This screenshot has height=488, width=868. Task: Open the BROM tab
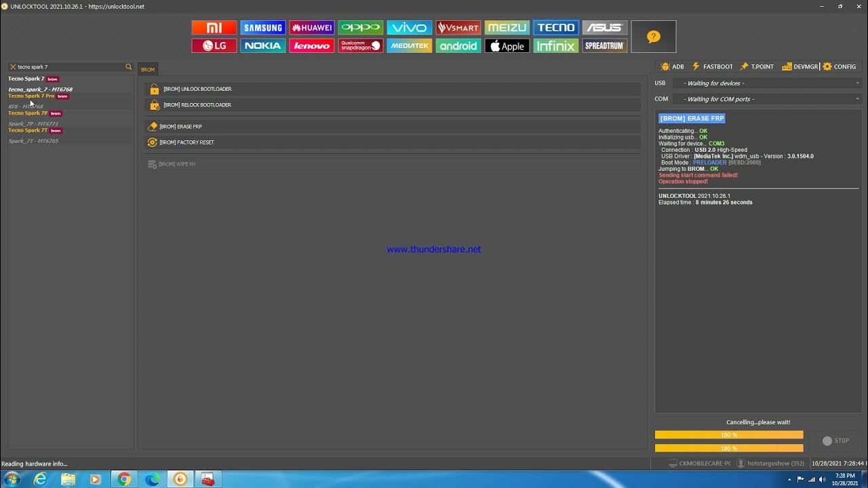point(148,69)
